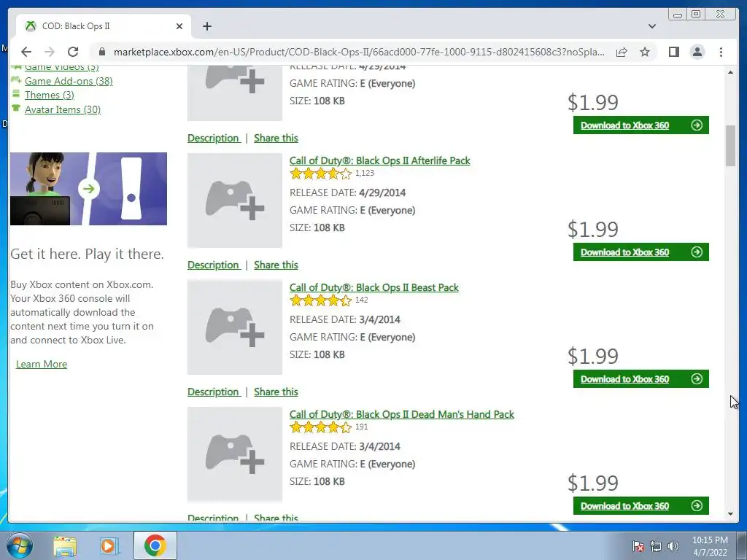
Task: Click the $1.99 price of Afterlife Pack
Action: pyautogui.click(x=592, y=230)
